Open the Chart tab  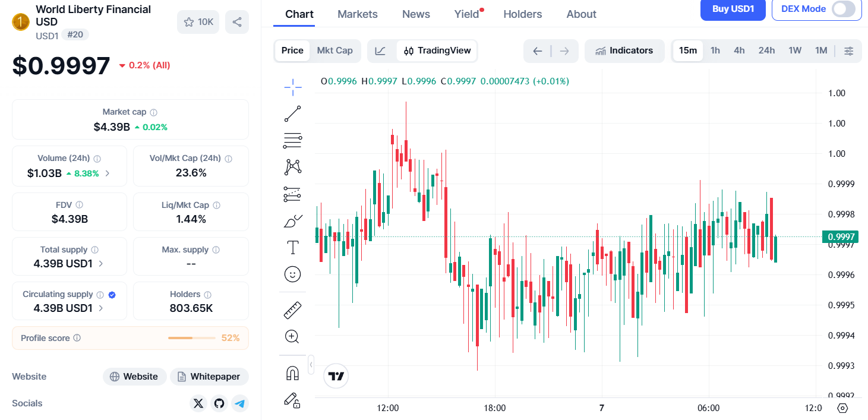(299, 14)
